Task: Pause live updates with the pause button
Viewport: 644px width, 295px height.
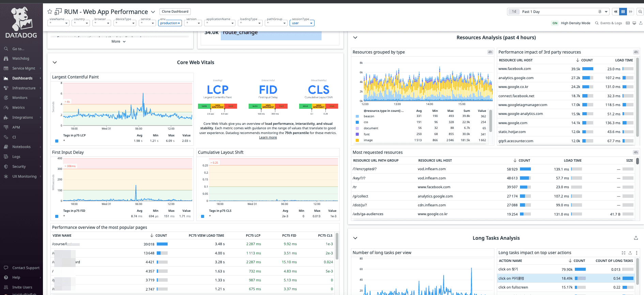Action: pos(623,12)
